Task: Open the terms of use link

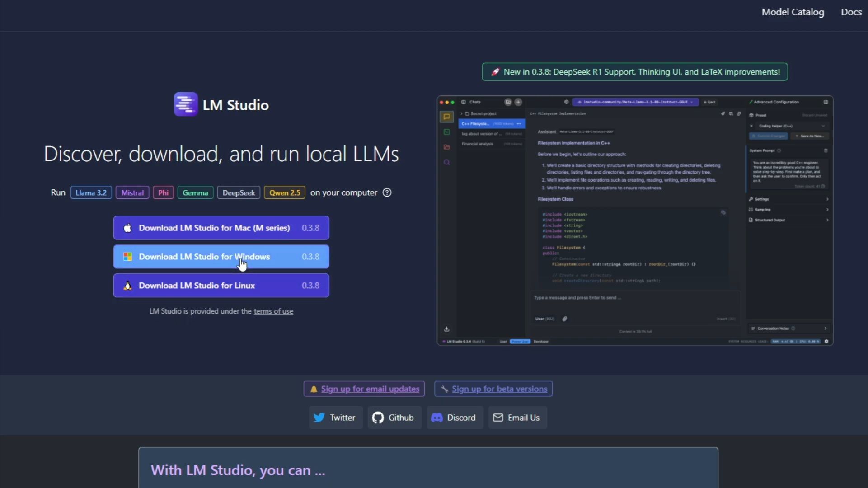Action: pyautogui.click(x=273, y=311)
